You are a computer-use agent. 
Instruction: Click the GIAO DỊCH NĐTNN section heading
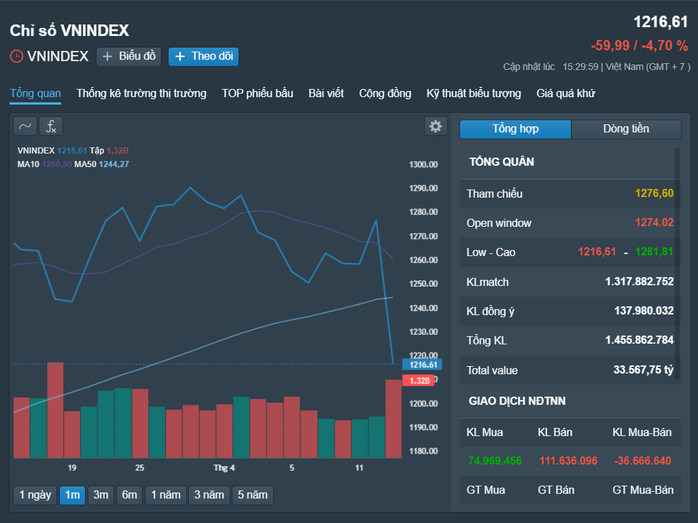pyautogui.click(x=517, y=401)
